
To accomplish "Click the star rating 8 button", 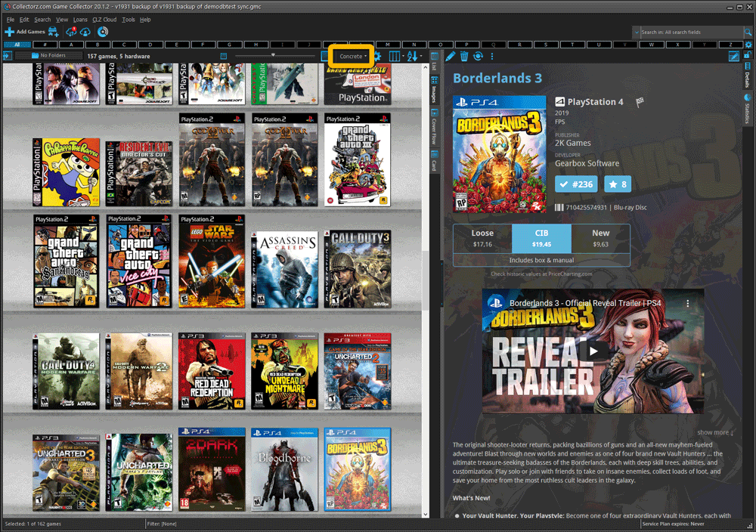I will [618, 184].
